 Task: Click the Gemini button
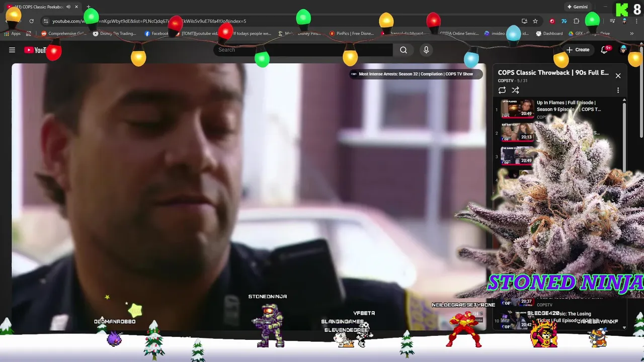point(577,7)
